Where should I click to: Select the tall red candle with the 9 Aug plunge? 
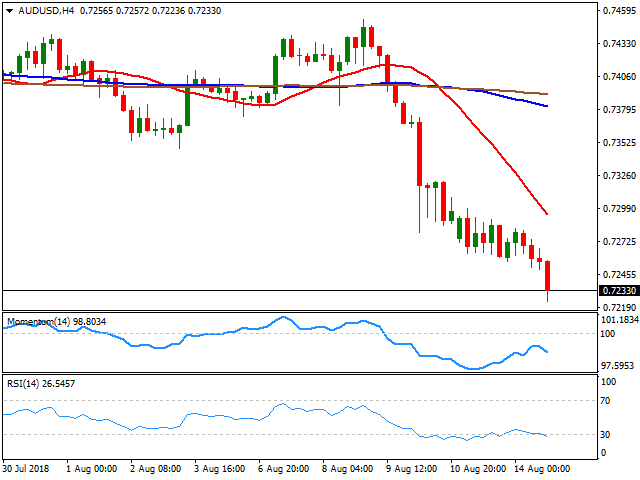(x=420, y=154)
